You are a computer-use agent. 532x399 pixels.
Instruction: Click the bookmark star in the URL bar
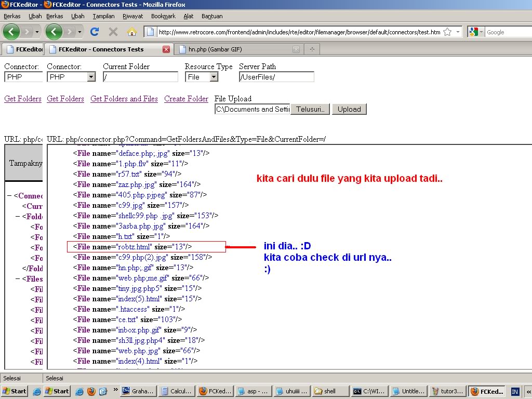(x=447, y=32)
